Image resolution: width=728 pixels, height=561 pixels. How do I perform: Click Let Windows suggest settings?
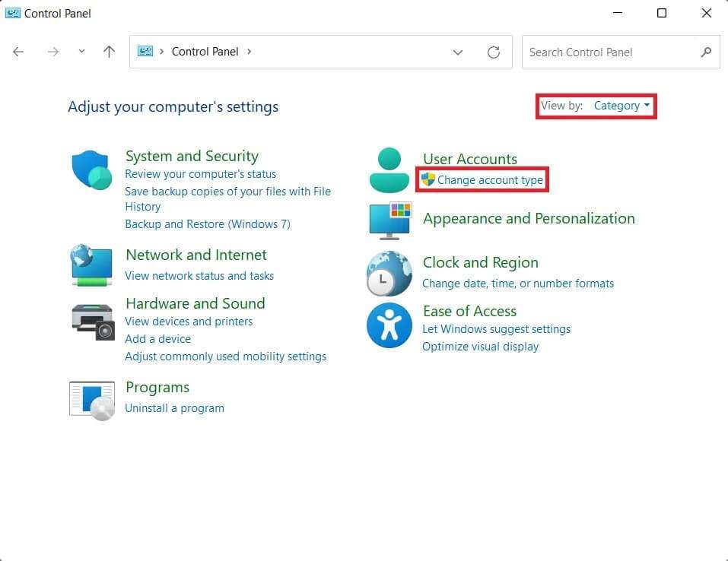496,329
